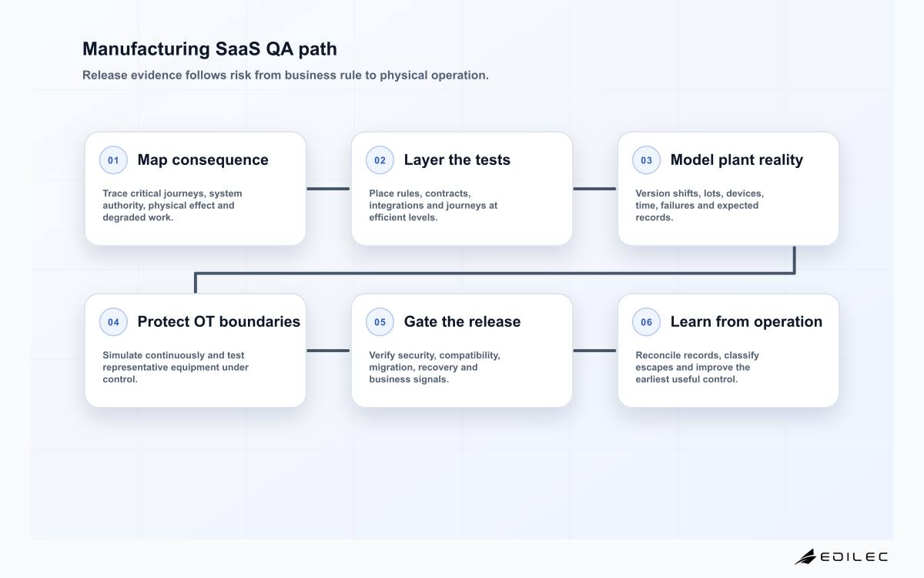Click the 01 step number badge
The height and width of the screenshot is (578, 924).
click(113, 160)
